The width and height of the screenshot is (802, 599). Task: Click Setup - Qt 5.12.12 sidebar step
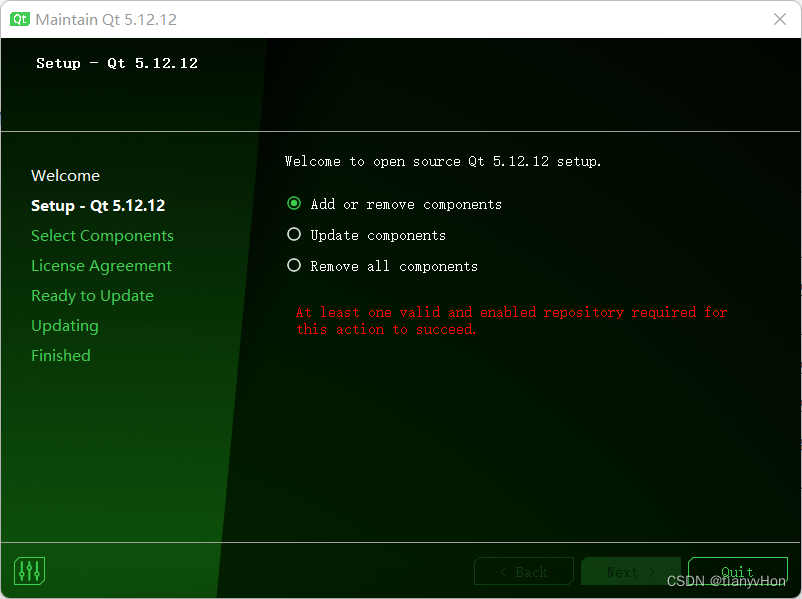98,206
